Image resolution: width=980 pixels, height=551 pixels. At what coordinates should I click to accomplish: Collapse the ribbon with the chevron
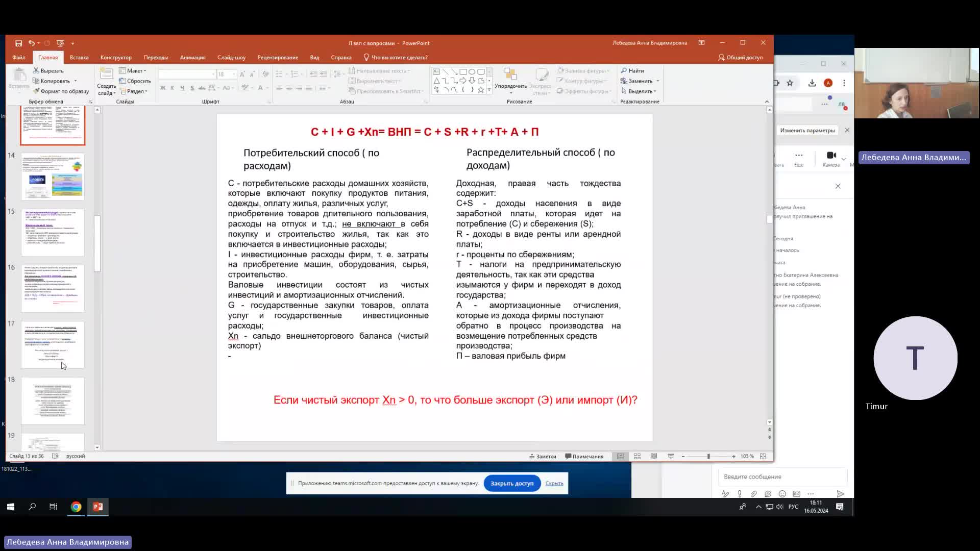tap(767, 102)
